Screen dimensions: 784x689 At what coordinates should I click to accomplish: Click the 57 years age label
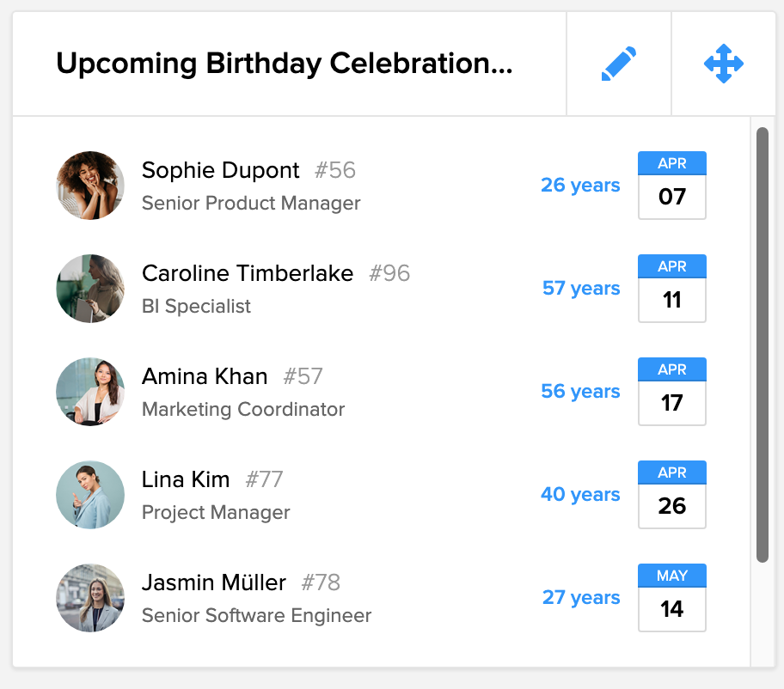pos(580,289)
